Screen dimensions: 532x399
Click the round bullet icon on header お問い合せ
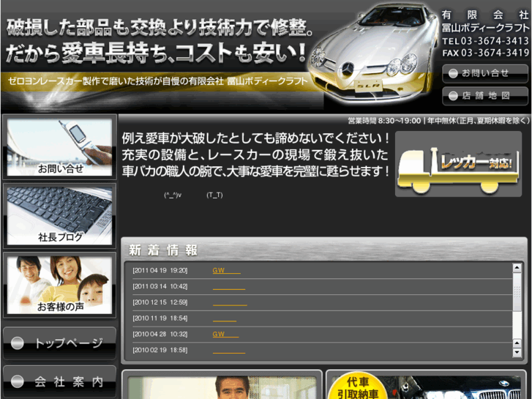pos(453,73)
